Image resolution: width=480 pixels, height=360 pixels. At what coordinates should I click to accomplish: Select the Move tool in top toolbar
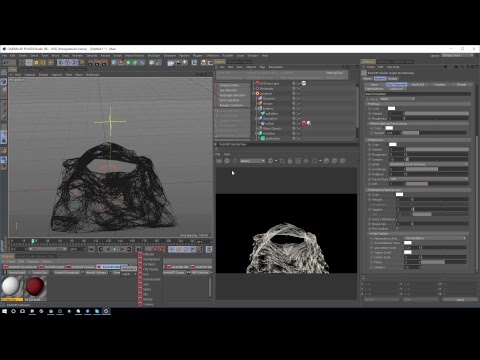pyautogui.click(x=29, y=62)
